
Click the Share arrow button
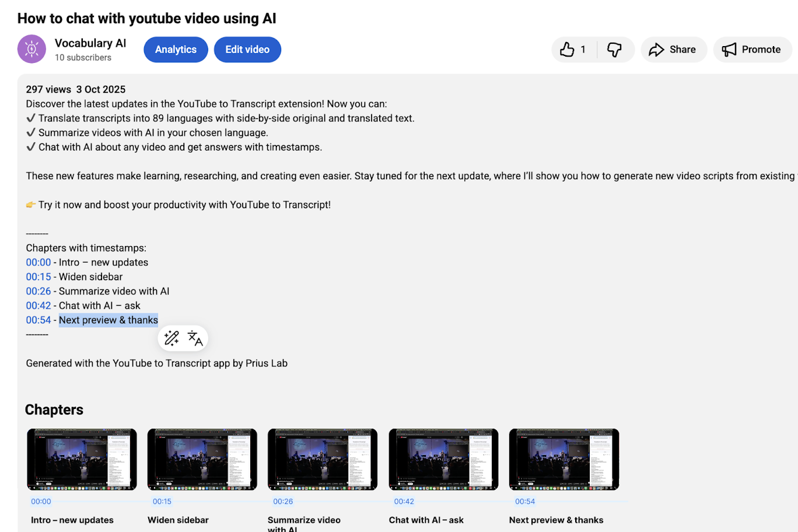point(673,50)
